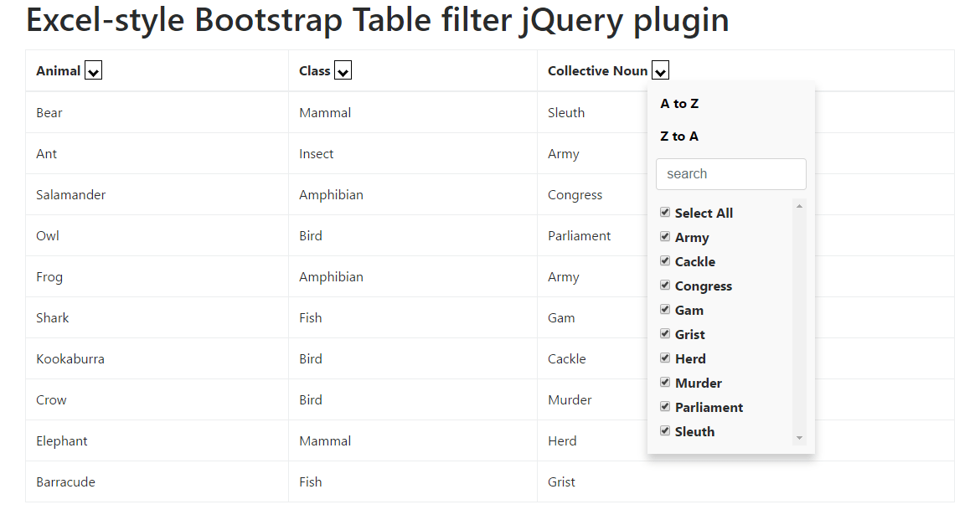Image resolution: width=980 pixels, height=520 pixels.
Task: Click the filter list scrollbar down arrow
Action: coord(799,437)
